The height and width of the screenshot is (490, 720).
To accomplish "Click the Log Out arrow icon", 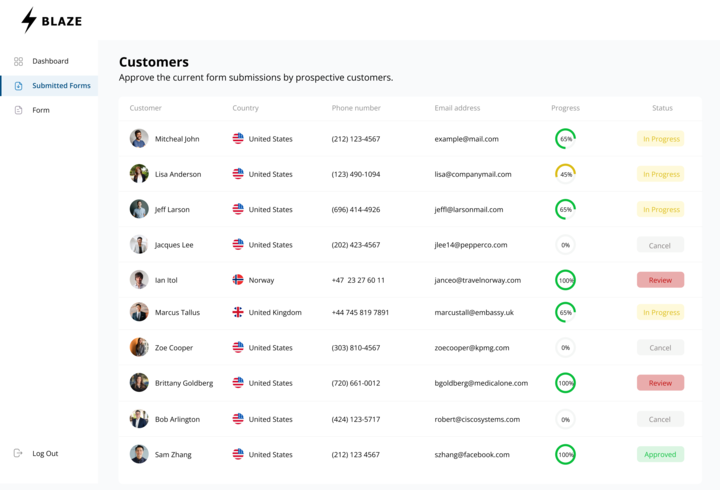I will pos(18,453).
